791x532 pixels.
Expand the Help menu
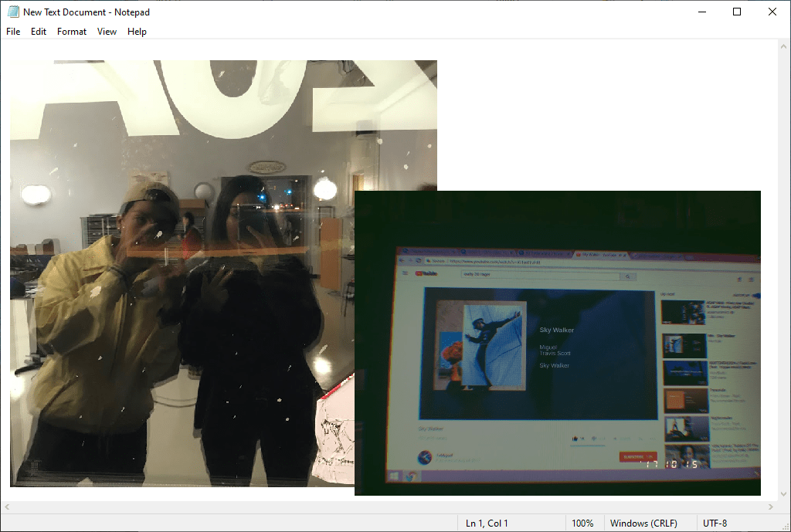pyautogui.click(x=137, y=32)
